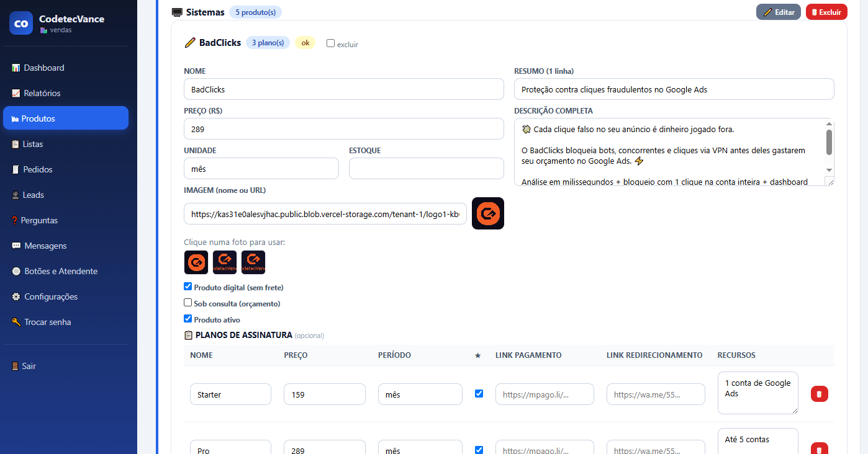Click the star column header
The width and height of the screenshot is (868, 454).
pos(477,355)
